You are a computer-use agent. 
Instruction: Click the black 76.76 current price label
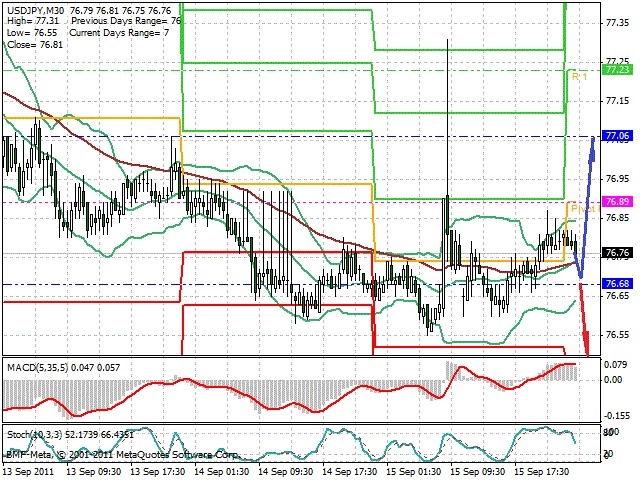[618, 253]
